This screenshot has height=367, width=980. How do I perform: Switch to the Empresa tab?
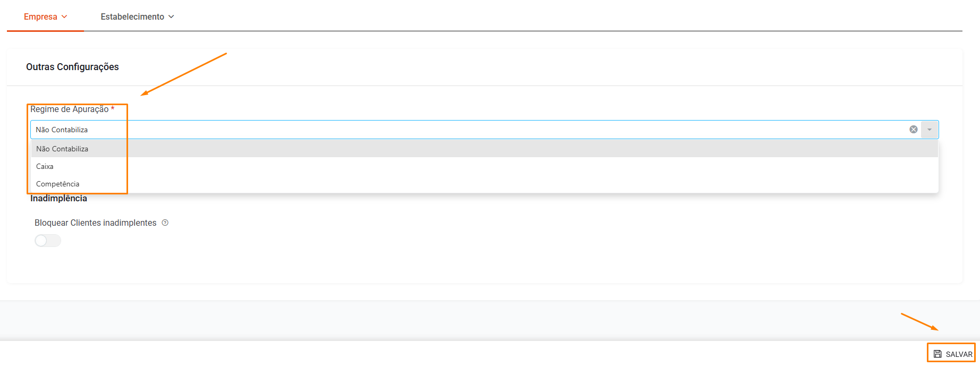pyautogui.click(x=40, y=16)
